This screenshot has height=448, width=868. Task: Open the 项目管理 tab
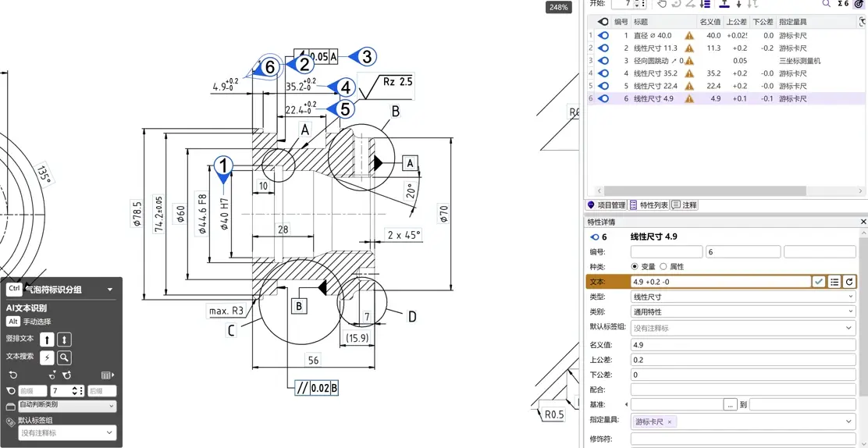pyautogui.click(x=607, y=205)
